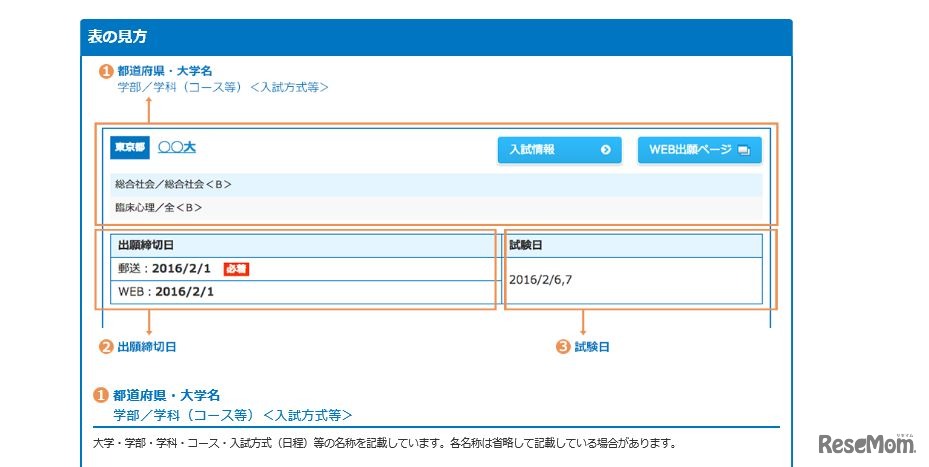The width and height of the screenshot is (929, 467).
Task: Click the exam date 2016/2/6,7
Action: pos(540,280)
